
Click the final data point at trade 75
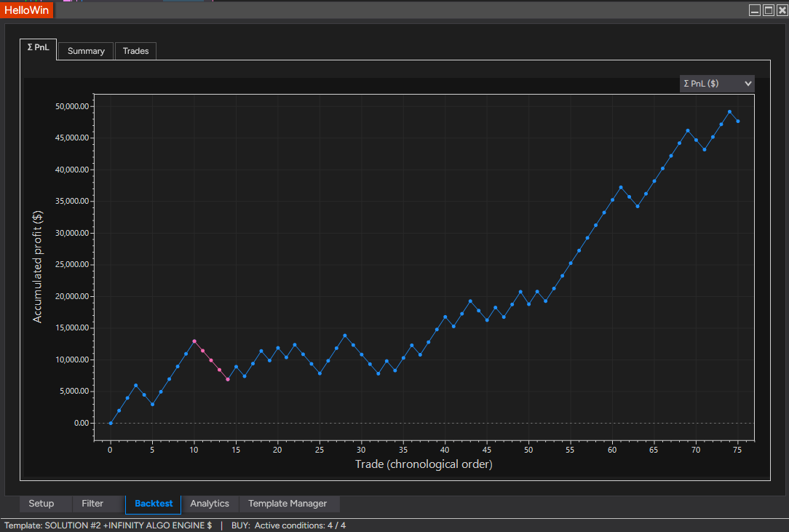737,122
